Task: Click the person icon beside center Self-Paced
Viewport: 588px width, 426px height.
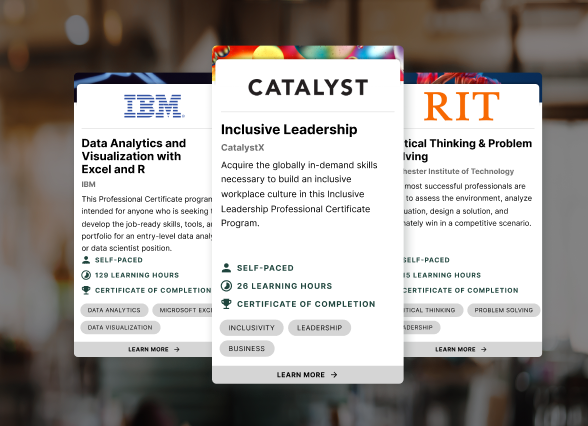Action: 226,268
